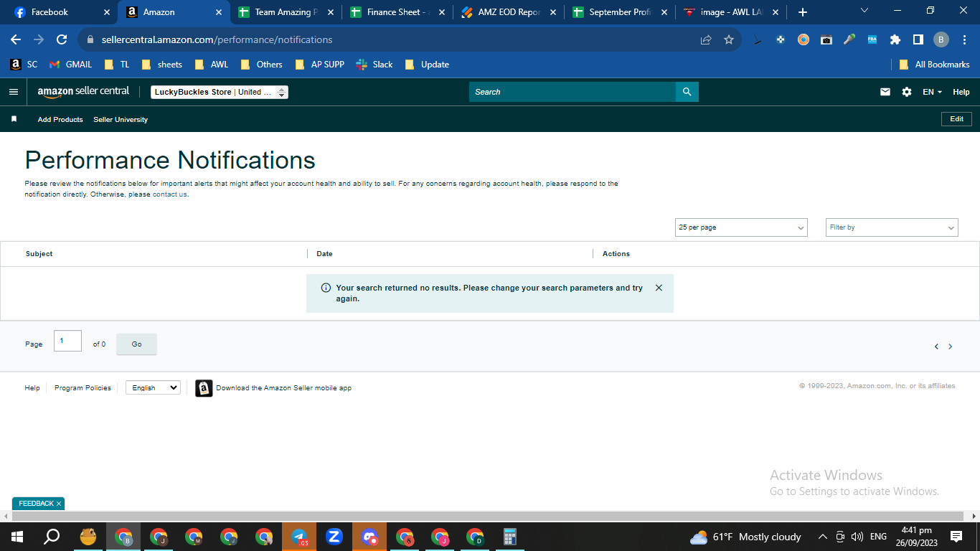Open Windows Start menu
This screenshot has height=551, width=980.
coord(17,537)
